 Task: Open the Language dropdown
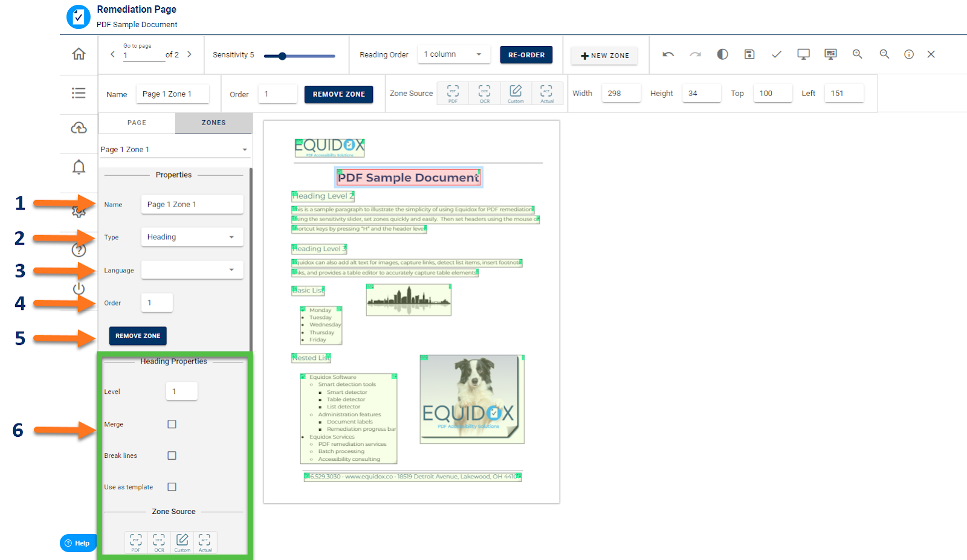pyautogui.click(x=192, y=270)
